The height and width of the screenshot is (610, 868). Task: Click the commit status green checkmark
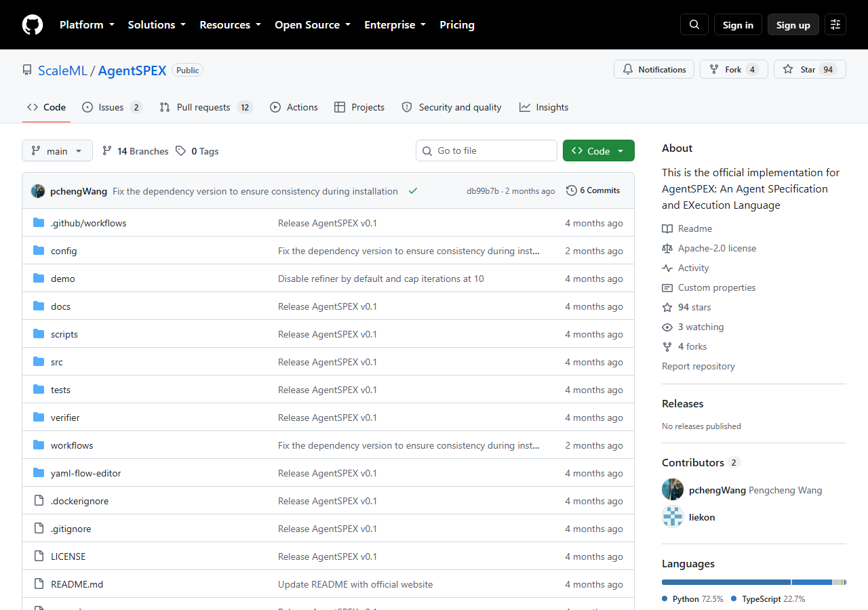pyautogui.click(x=413, y=191)
